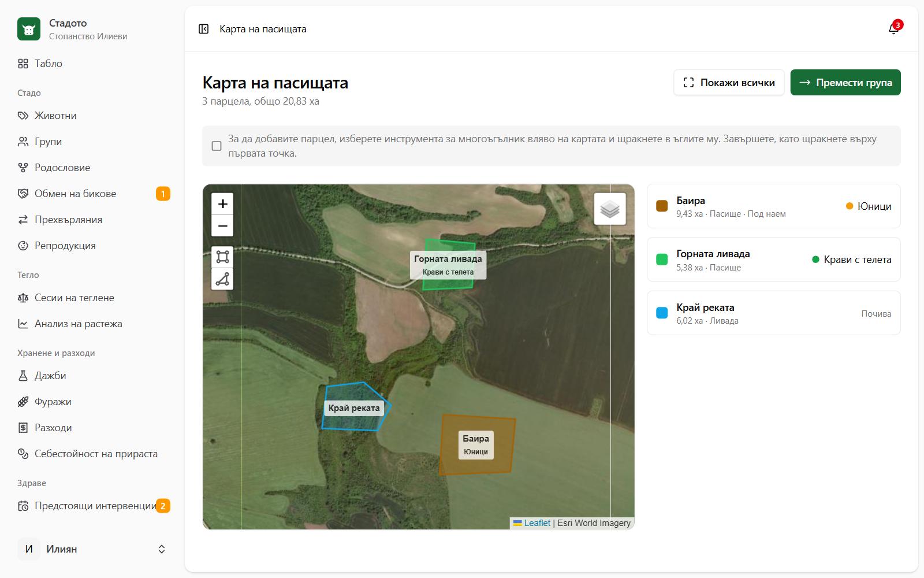Screen dimensions: 924x578
Task: Click the Фуражи wheat icon
Action: click(23, 402)
